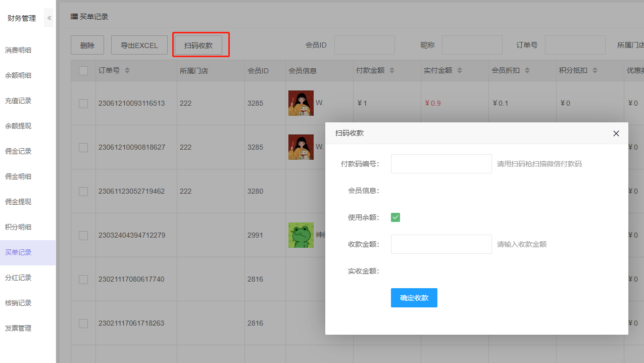Open 消费明细 in the sidebar
Viewport: 644px width, 363px height.
coord(18,50)
